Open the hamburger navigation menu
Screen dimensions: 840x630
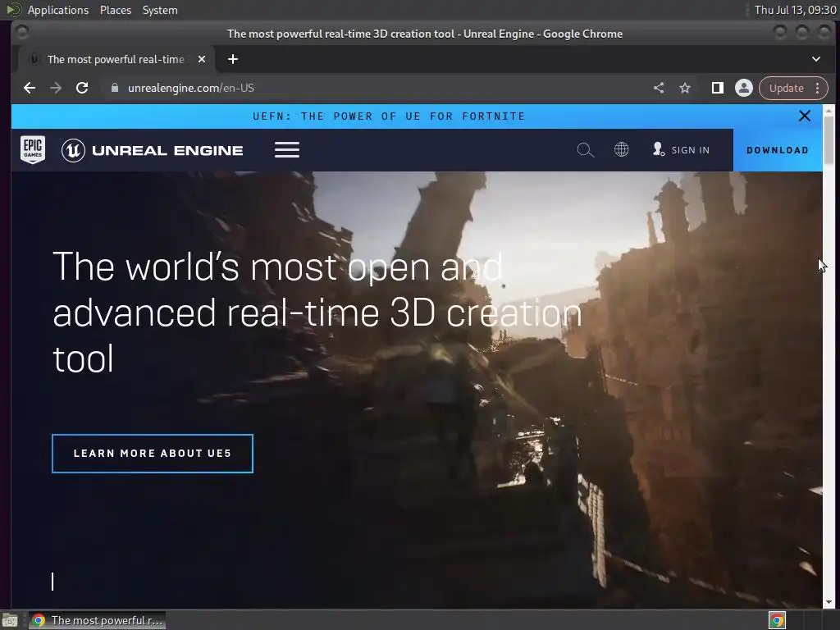coord(286,150)
